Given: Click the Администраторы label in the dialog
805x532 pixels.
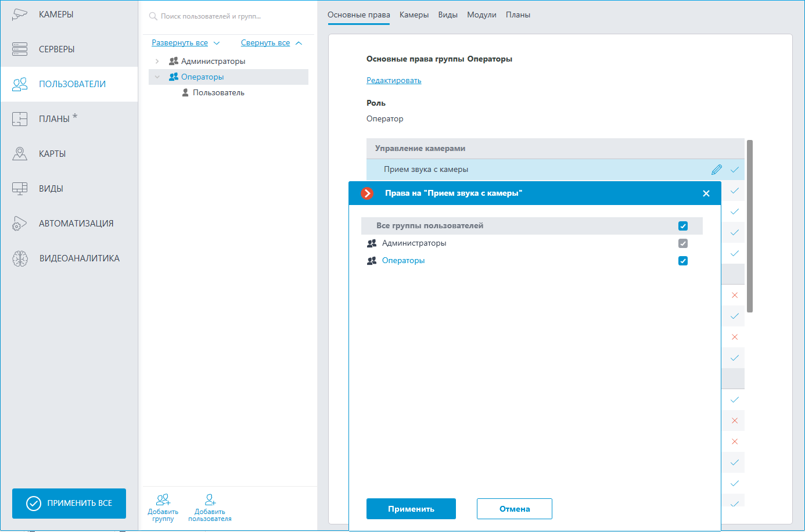Looking at the screenshot, I should pos(414,243).
